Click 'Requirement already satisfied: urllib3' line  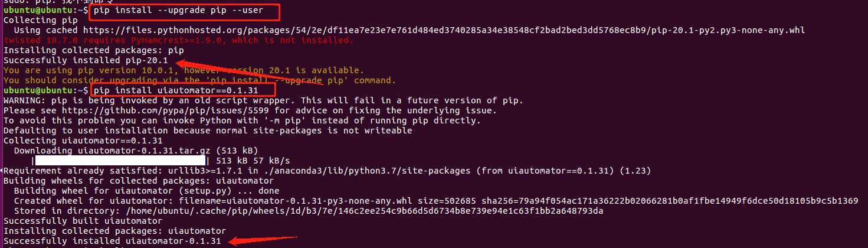tap(327, 171)
